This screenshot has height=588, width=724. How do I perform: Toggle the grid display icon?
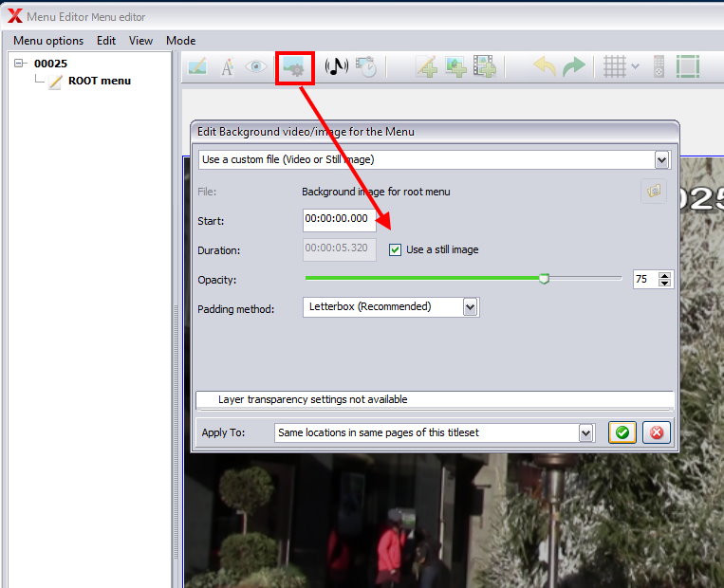[615, 67]
